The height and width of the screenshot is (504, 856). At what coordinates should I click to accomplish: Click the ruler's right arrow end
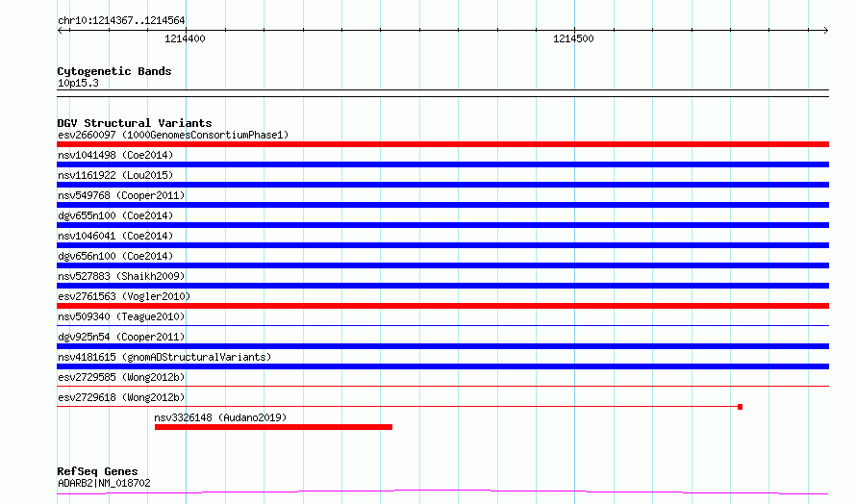pos(825,31)
